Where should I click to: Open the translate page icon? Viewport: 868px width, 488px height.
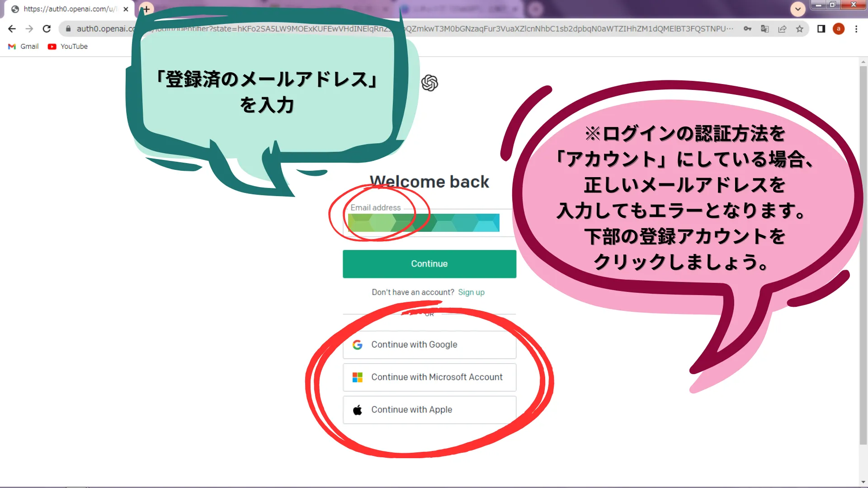pos(764,29)
